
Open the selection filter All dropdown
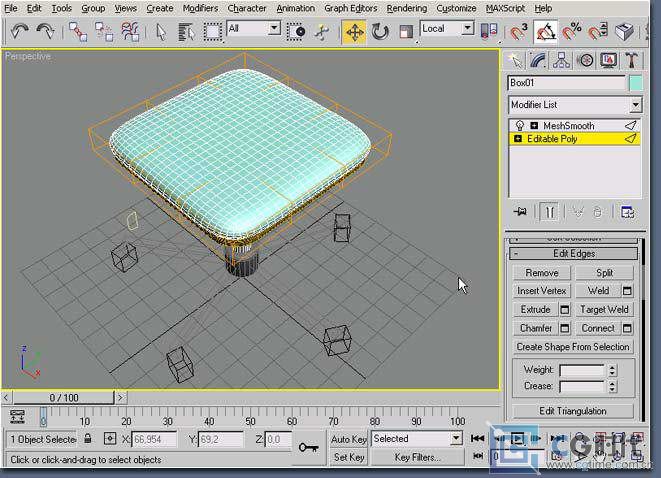point(274,29)
